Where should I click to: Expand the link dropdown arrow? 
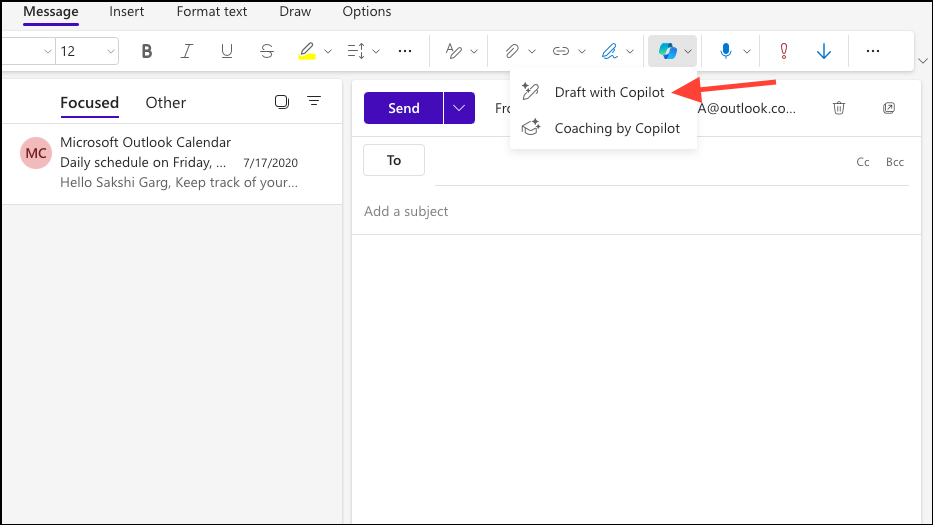tap(582, 52)
